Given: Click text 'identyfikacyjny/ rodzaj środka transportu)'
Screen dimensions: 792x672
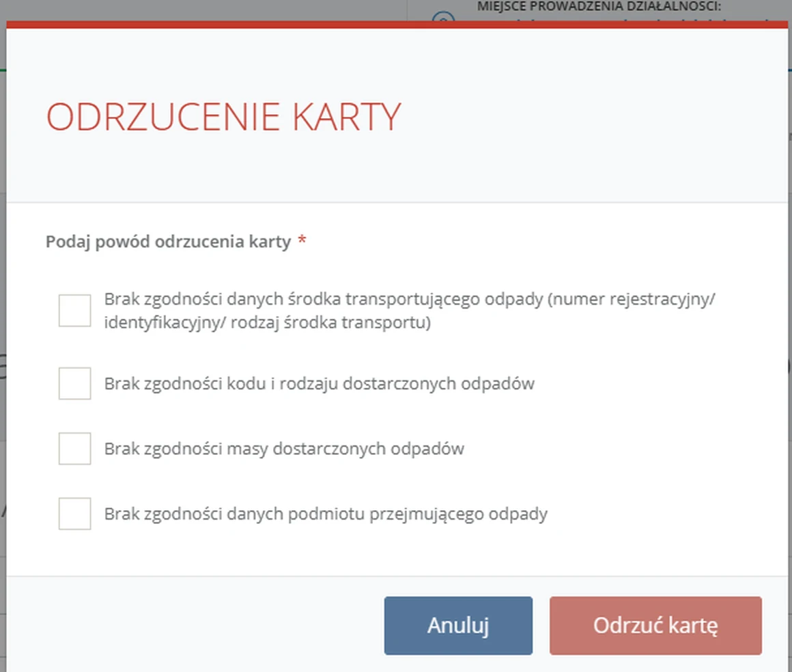Looking at the screenshot, I should click(267, 322).
